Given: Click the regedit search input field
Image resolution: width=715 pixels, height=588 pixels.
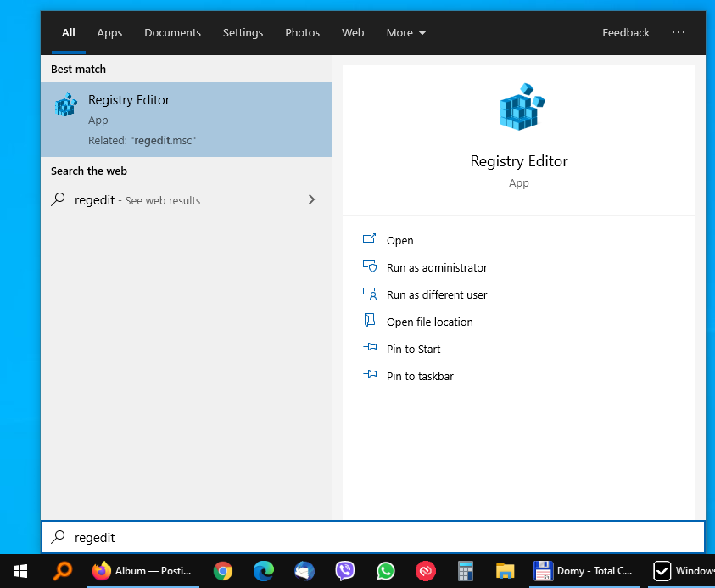Looking at the screenshot, I should [373, 537].
